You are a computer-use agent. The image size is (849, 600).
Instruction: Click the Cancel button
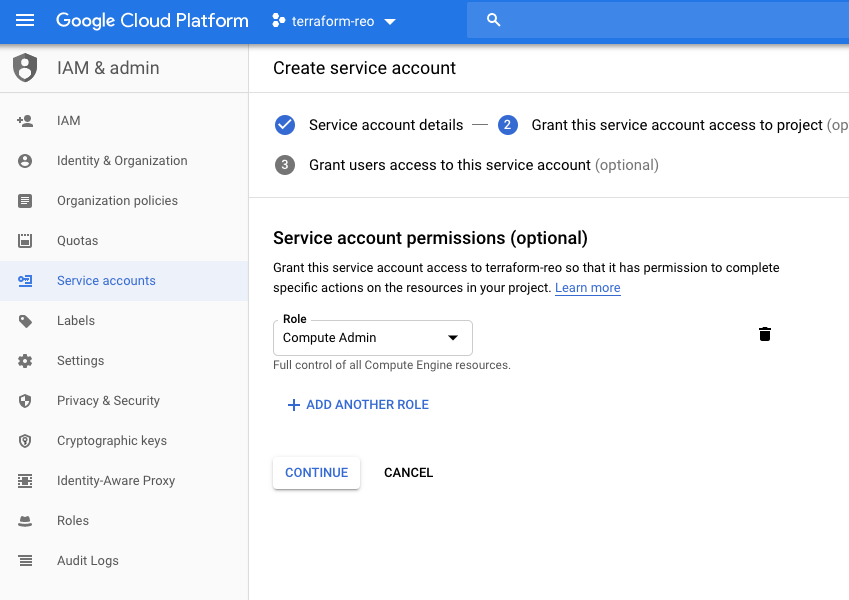coord(408,473)
